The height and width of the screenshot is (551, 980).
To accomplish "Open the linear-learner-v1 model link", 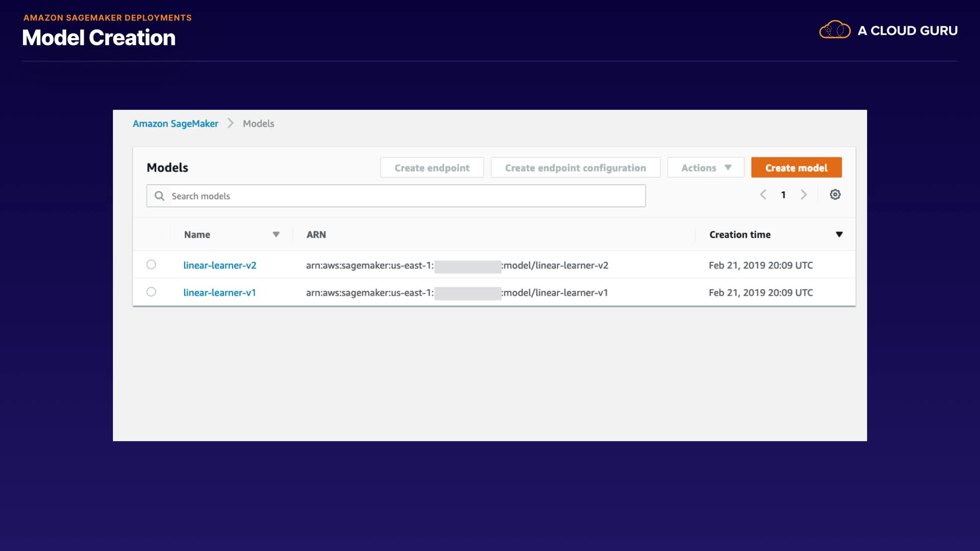I will click(219, 292).
